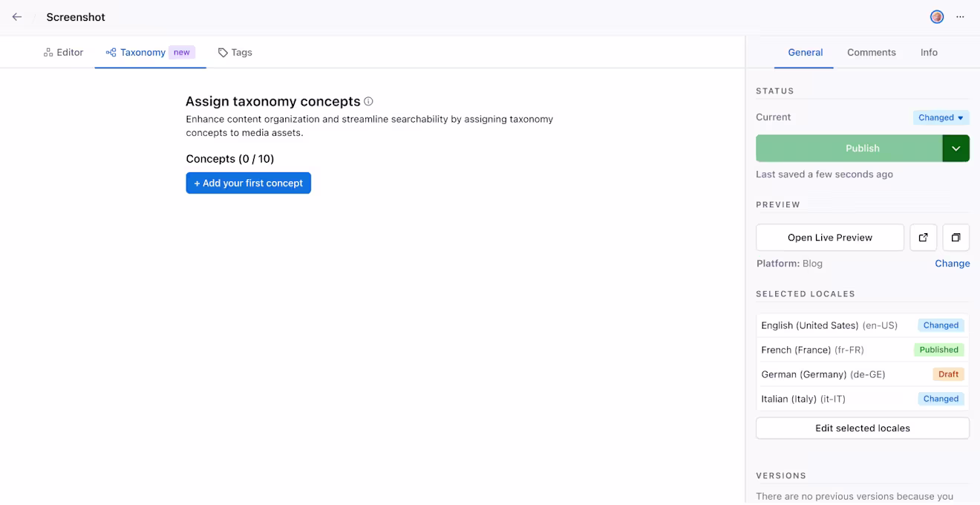The image size is (980, 505).
Task: Open the Comments sidebar tab
Action: tap(871, 53)
